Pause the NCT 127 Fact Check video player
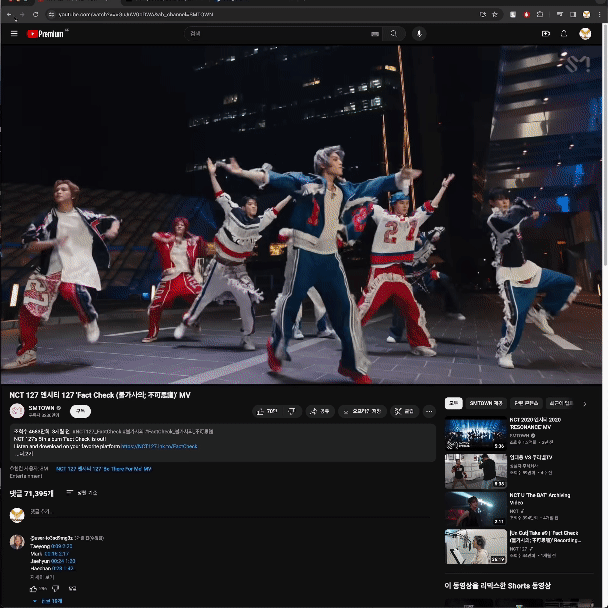The image size is (608, 608). [301, 214]
